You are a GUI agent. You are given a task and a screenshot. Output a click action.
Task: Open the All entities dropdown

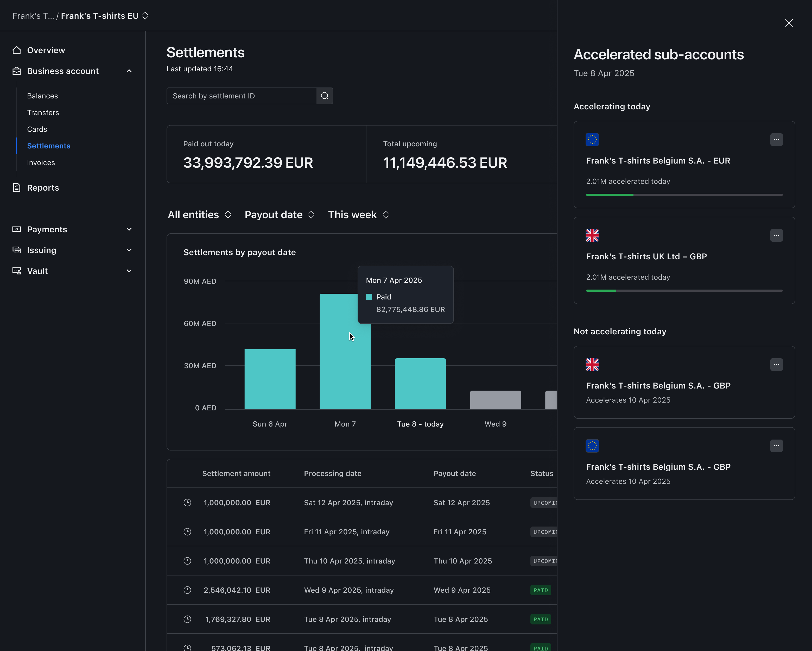click(x=199, y=214)
